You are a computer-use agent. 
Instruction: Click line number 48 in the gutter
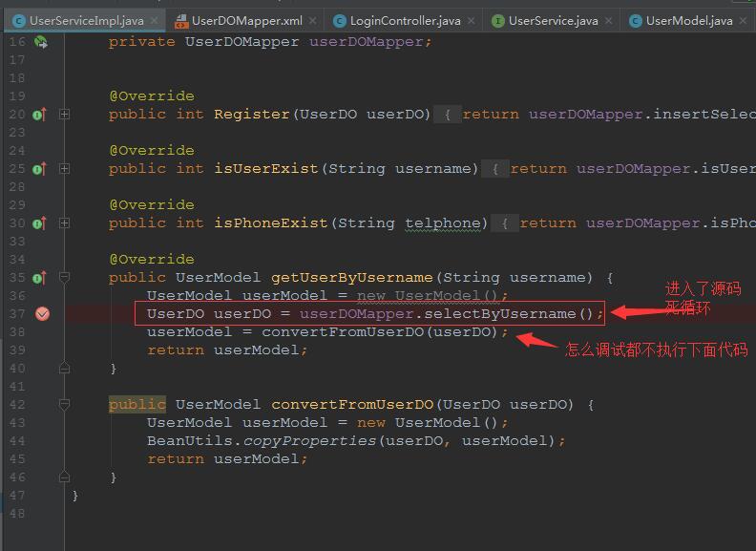click(17, 514)
